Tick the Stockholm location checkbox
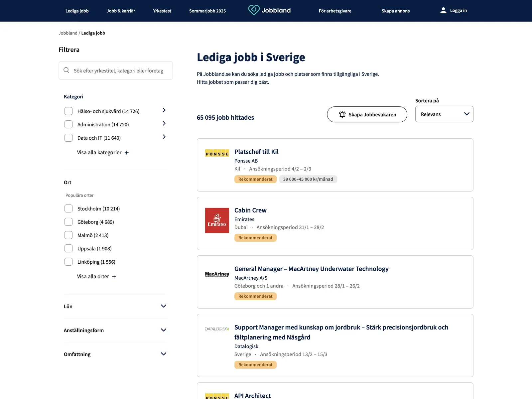Screen dimensions: 532x399 click(68, 208)
